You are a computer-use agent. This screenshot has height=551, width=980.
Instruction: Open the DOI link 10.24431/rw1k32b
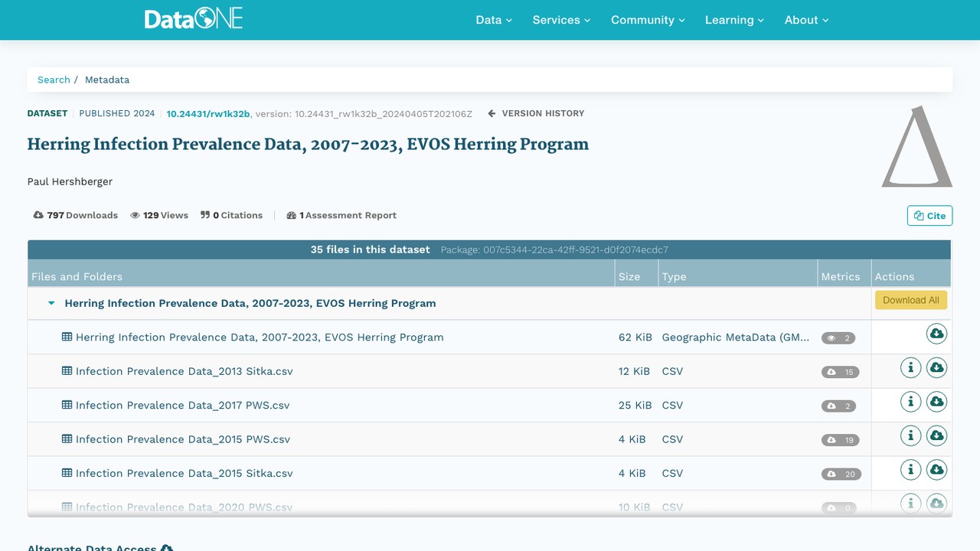tap(208, 113)
